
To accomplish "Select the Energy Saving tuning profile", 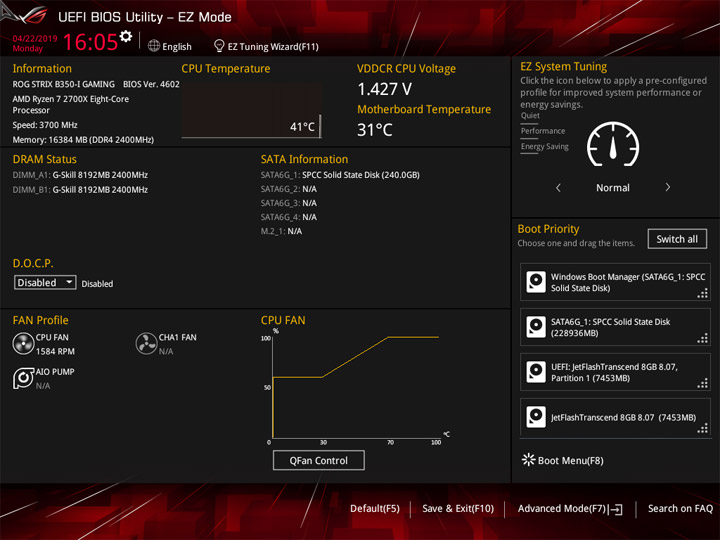I will click(x=545, y=146).
